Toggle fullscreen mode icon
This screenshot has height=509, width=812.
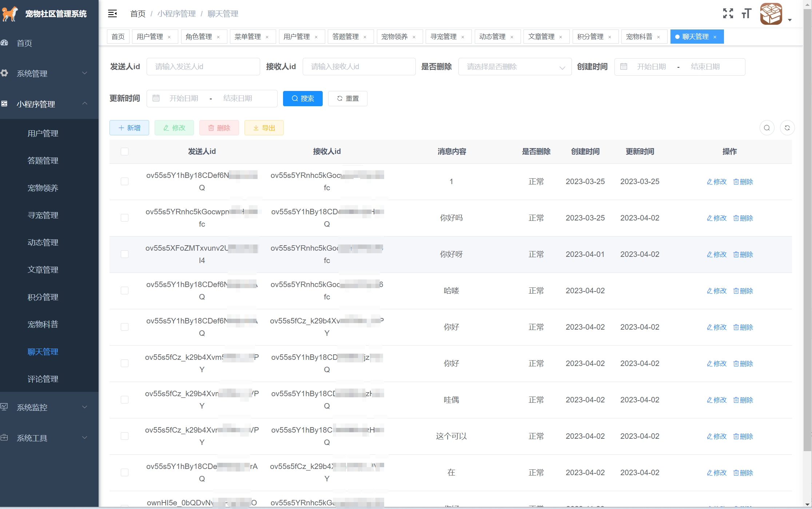click(728, 14)
